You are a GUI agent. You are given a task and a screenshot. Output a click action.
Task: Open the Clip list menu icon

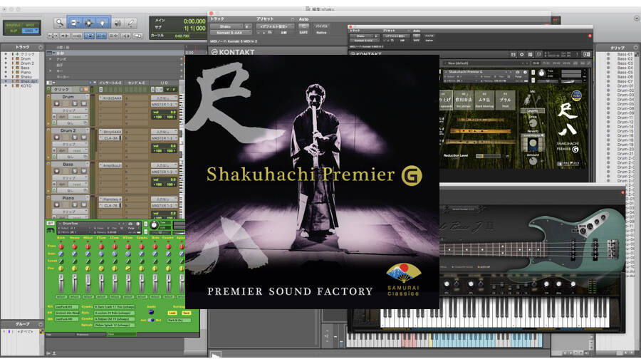pyautogui.click(x=635, y=48)
